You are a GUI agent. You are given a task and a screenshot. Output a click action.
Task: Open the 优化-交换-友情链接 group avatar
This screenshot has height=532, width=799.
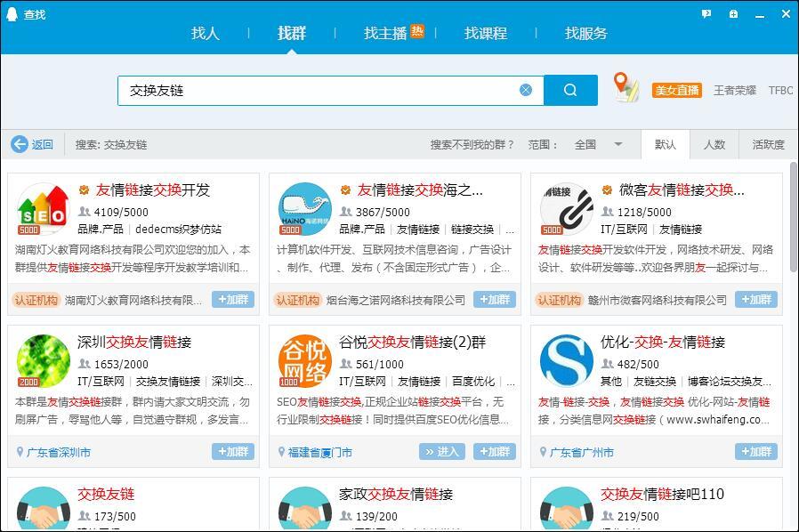[x=567, y=362]
